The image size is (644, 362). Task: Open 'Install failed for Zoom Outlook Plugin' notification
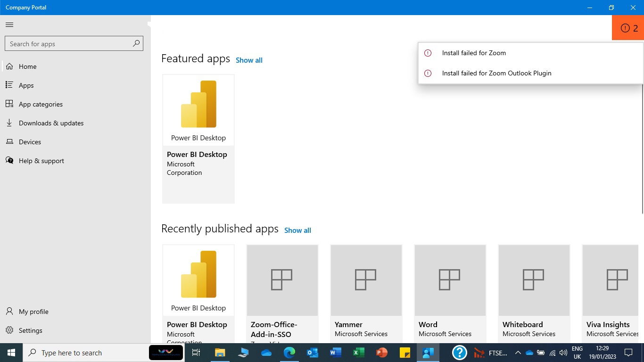pos(530,73)
